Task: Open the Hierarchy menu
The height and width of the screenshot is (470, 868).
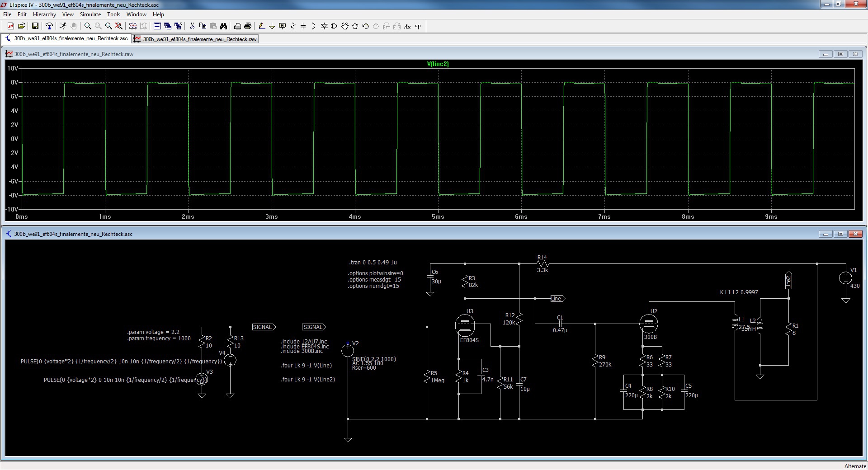Action: pyautogui.click(x=44, y=14)
